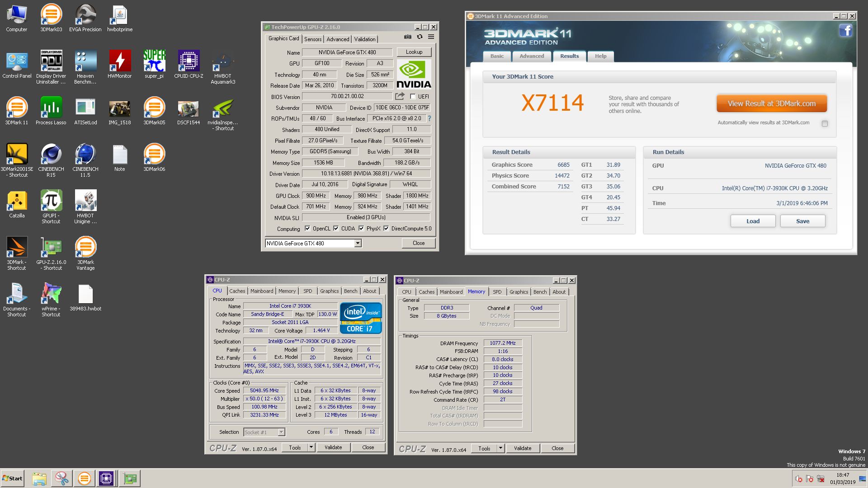Click Validate in CPU-Z CPU window
The height and width of the screenshot is (488, 868).
click(x=333, y=447)
